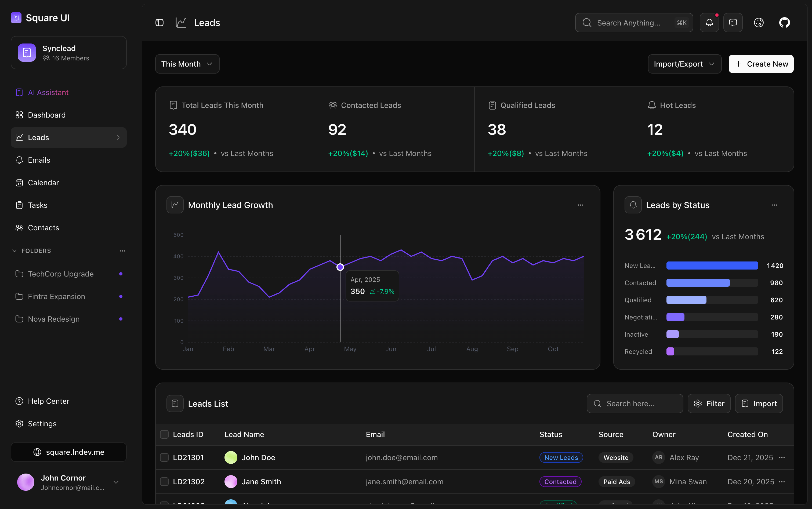Open row actions for LD21301
The width and height of the screenshot is (812, 509).
782,457
